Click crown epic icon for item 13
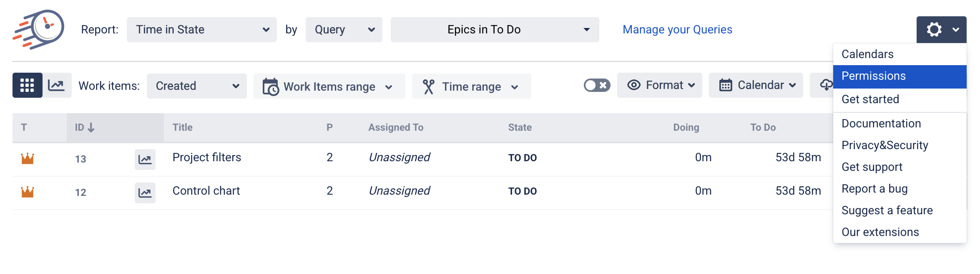980x274 pixels. pyautogui.click(x=28, y=158)
